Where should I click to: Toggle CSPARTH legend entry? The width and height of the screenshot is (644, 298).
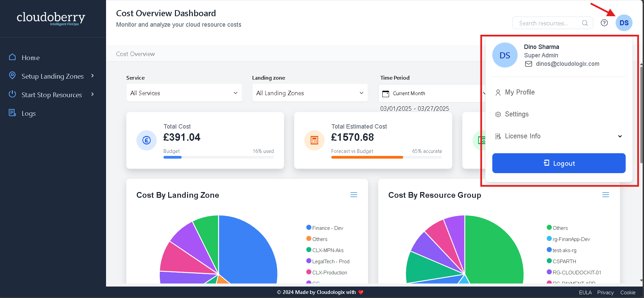point(561,261)
